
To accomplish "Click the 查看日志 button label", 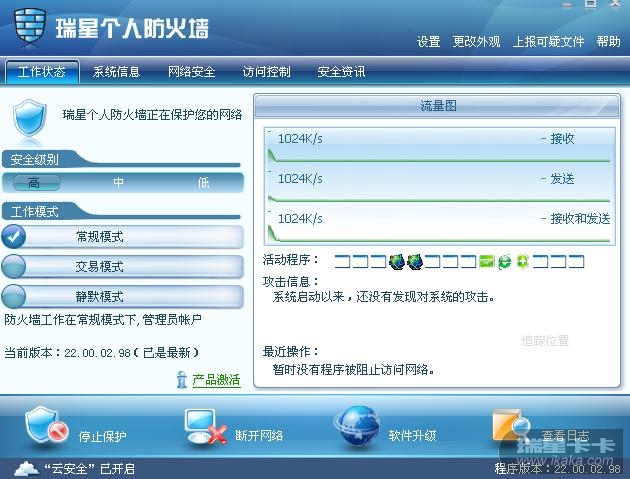I will coord(565,435).
